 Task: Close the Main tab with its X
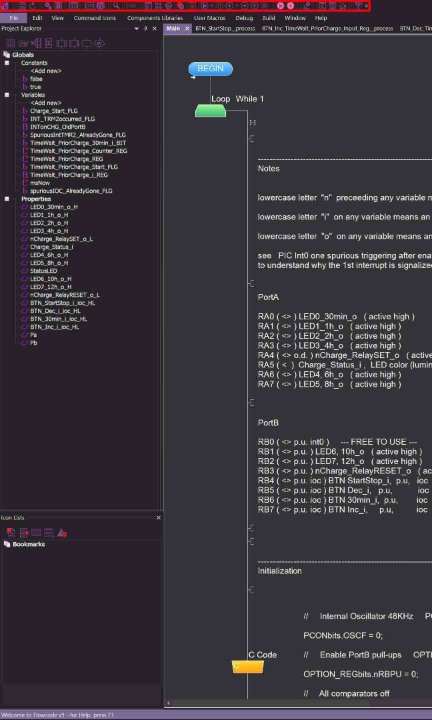[187, 28]
